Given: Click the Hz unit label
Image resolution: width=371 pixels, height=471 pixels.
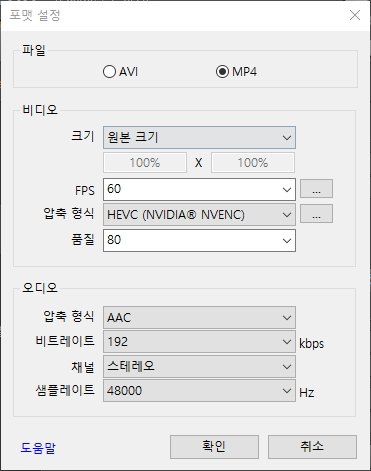Looking at the screenshot, I should (307, 393).
